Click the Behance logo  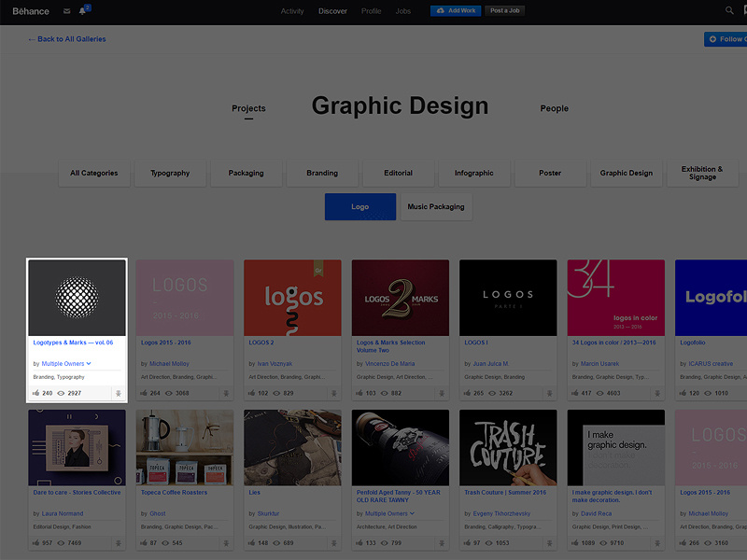click(x=31, y=11)
